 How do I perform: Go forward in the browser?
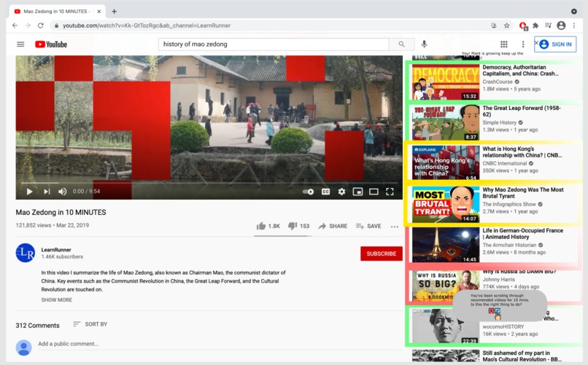pos(28,25)
